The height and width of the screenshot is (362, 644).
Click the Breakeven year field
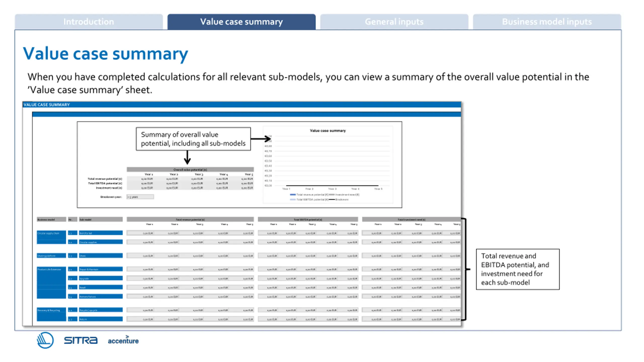140,197
